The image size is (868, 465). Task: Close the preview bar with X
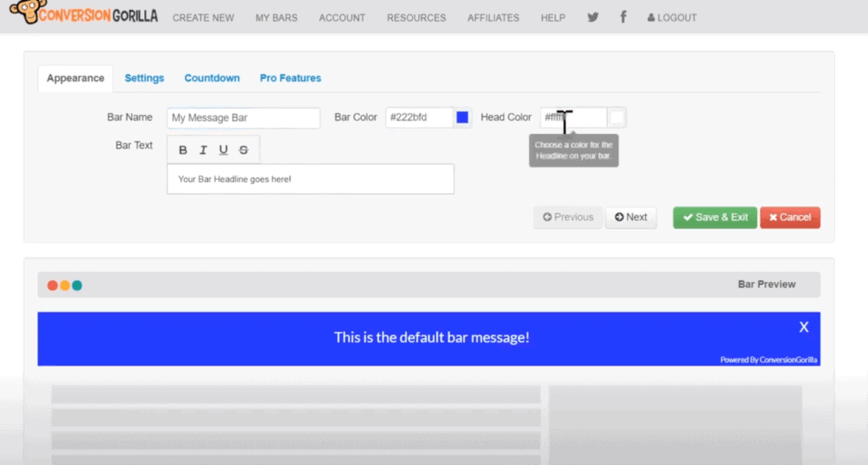804,327
